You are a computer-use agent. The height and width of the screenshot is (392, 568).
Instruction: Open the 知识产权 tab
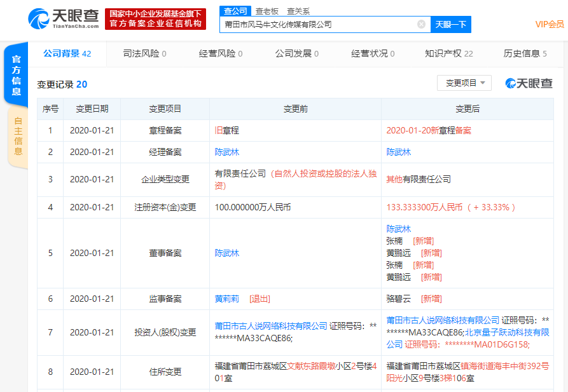coord(445,54)
